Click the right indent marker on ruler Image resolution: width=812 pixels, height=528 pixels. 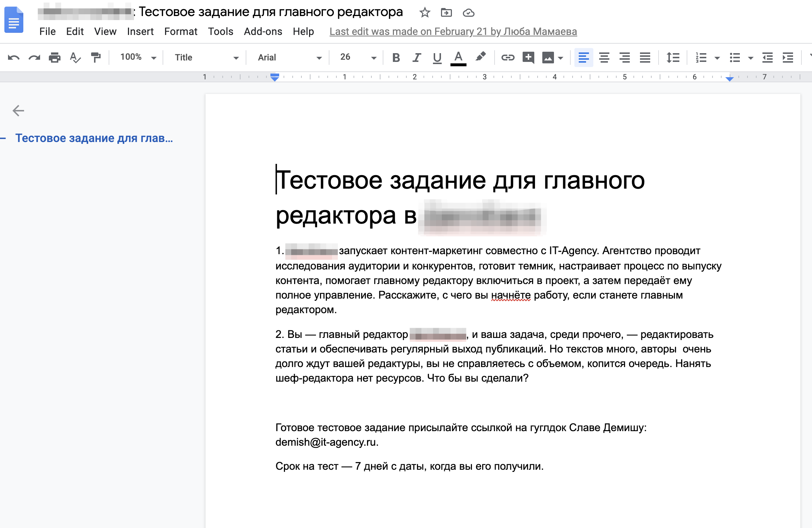[729, 79]
